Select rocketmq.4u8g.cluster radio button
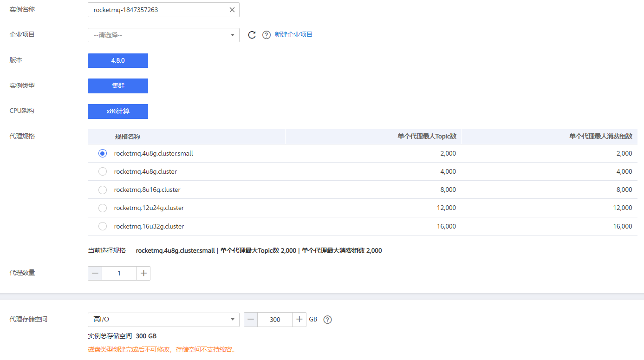This screenshot has height=360, width=644. (x=103, y=171)
